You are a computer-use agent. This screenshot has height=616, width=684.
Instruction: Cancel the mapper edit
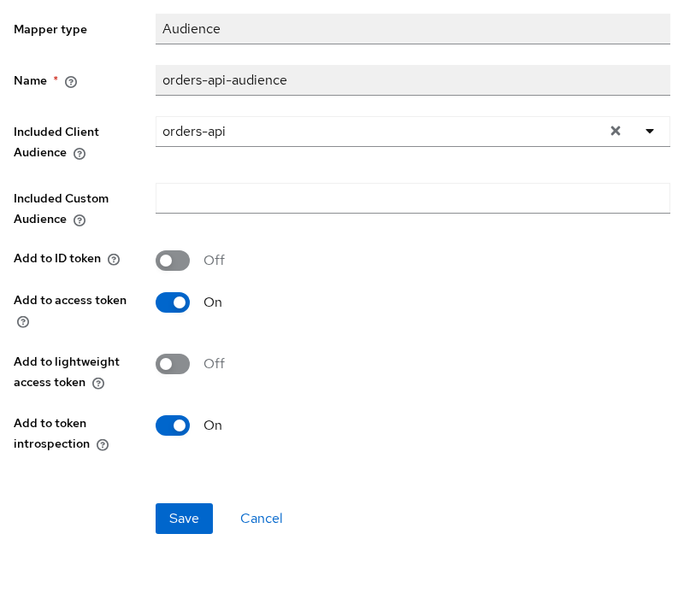[x=262, y=519]
